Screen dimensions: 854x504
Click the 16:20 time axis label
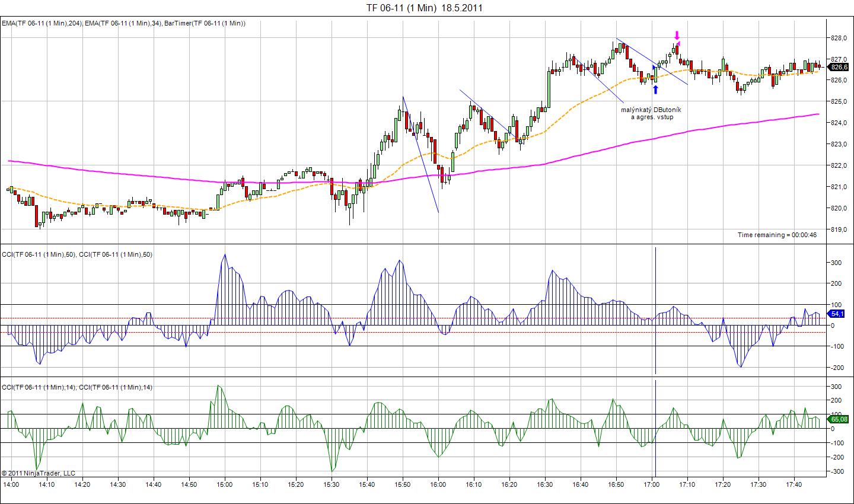tap(509, 484)
